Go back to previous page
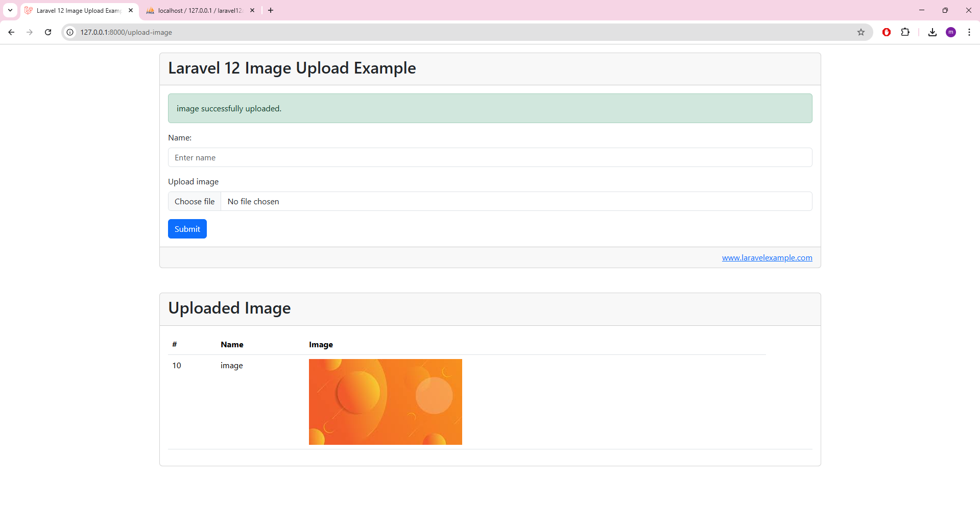 [x=11, y=32]
